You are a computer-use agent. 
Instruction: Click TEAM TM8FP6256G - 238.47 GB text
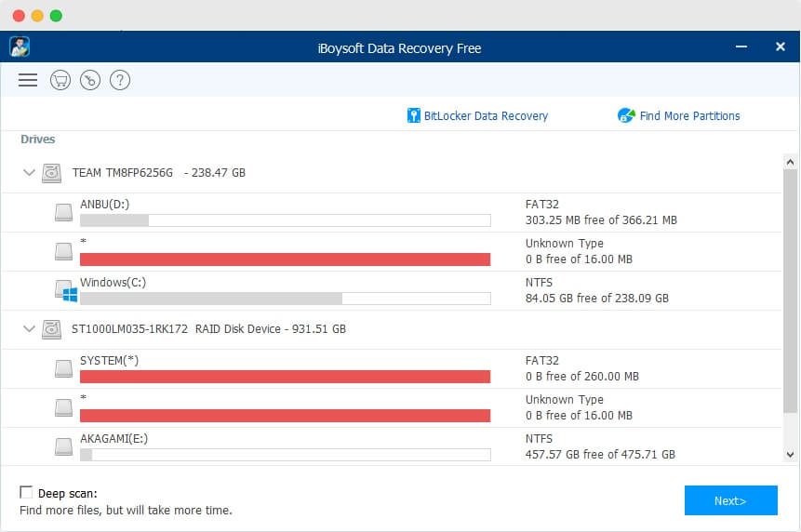coord(159,173)
